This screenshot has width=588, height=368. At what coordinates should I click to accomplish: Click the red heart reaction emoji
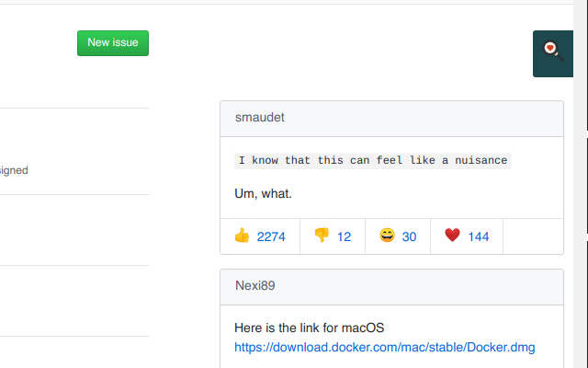(x=452, y=236)
